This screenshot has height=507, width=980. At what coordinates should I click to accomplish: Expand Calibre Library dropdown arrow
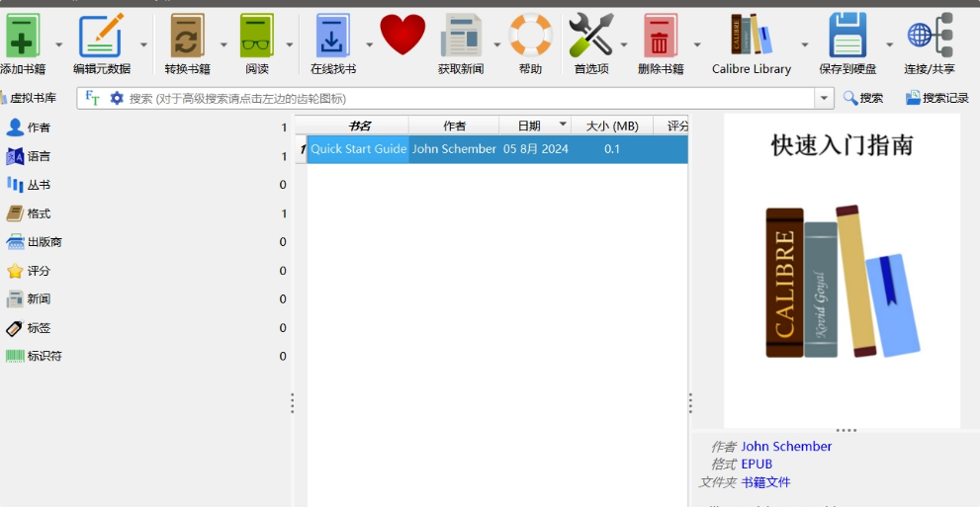tap(804, 44)
